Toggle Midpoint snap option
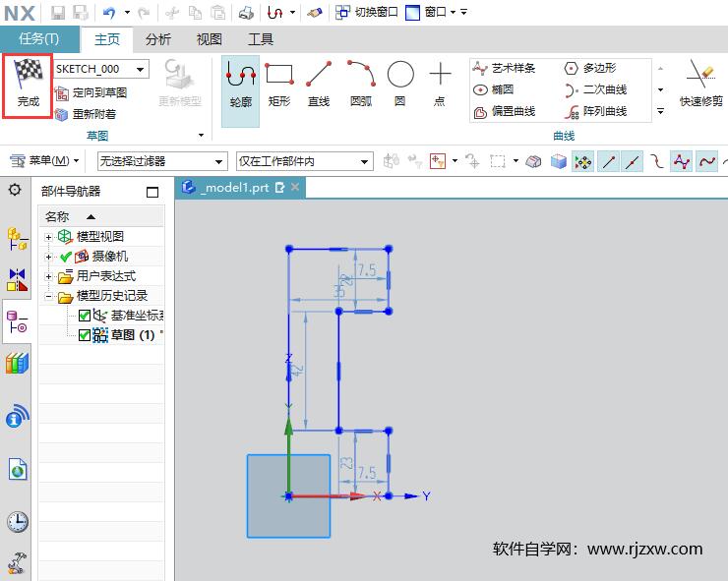Image resolution: width=728 pixels, height=581 pixels. (x=633, y=161)
